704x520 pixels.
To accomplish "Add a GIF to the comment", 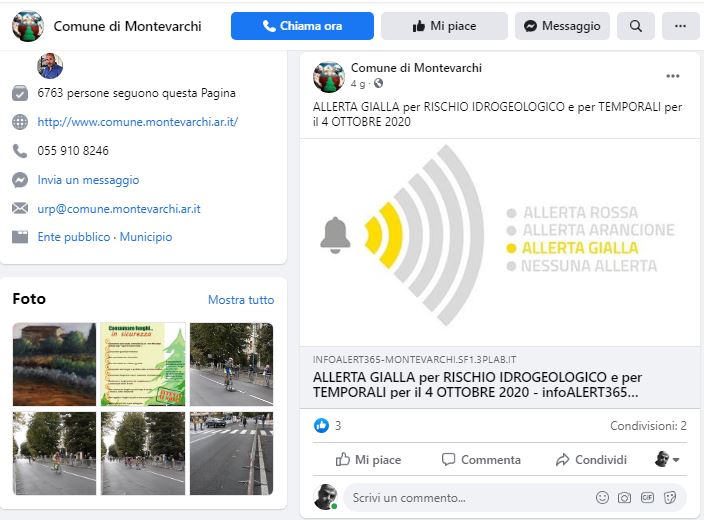I will [647, 497].
